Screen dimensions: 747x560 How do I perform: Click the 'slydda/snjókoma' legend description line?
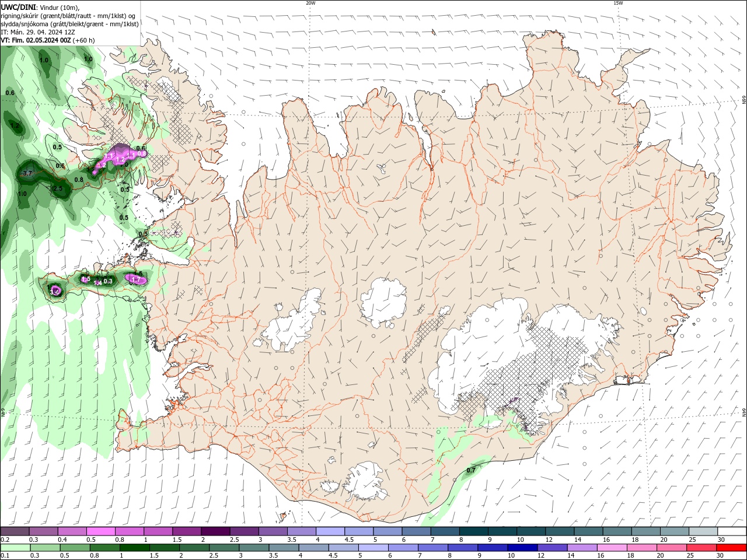coord(70,24)
